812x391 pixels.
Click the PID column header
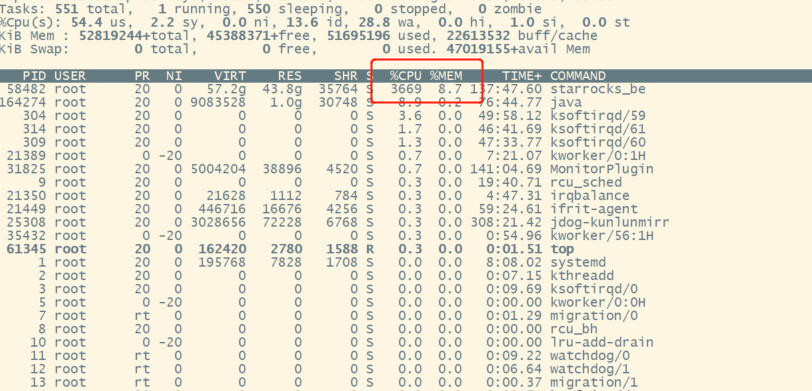coord(35,76)
